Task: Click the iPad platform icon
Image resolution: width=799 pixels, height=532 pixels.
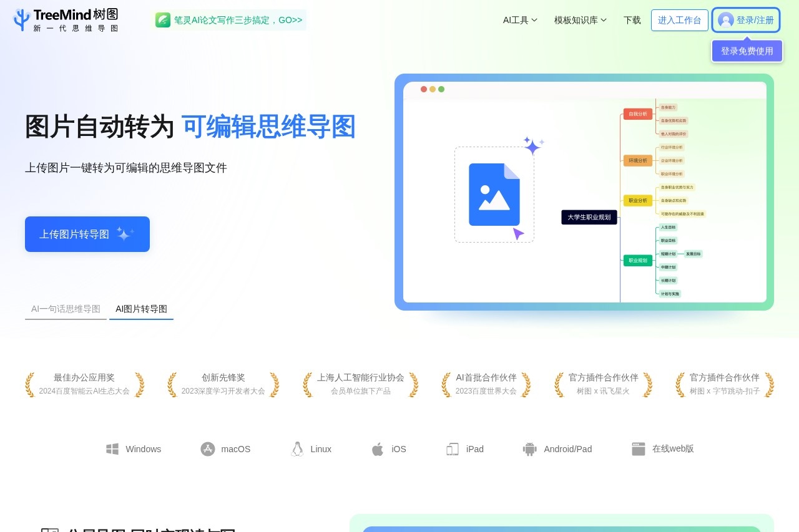Action: (453, 448)
